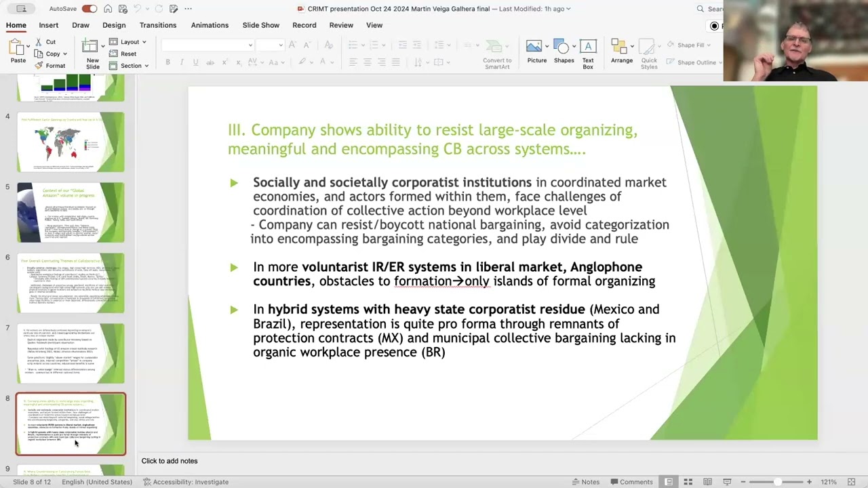Click the Format painter brush
The width and height of the screenshot is (868, 488).
point(39,66)
